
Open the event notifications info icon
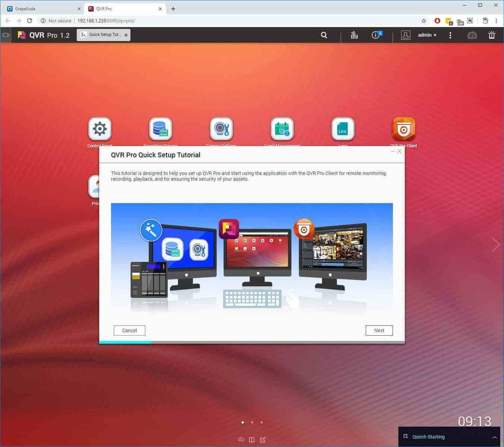click(x=376, y=35)
